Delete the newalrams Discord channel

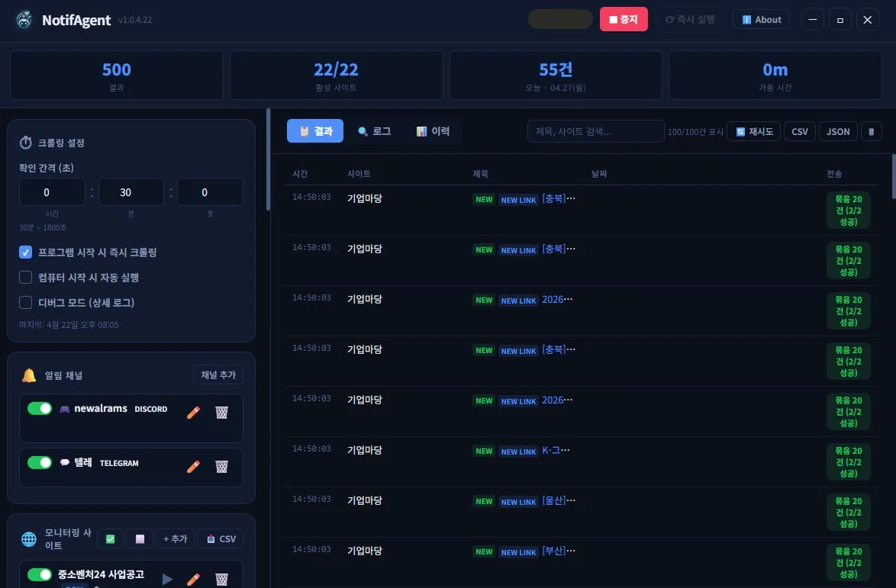tap(222, 412)
